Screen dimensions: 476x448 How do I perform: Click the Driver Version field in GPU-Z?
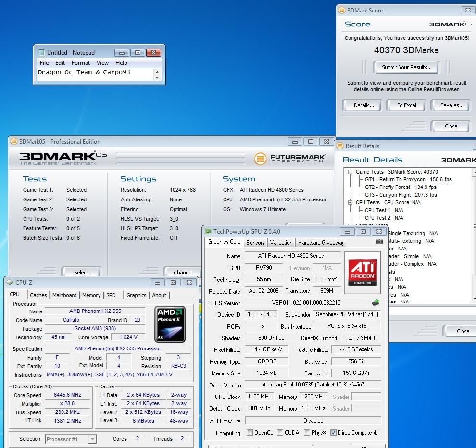tap(313, 385)
